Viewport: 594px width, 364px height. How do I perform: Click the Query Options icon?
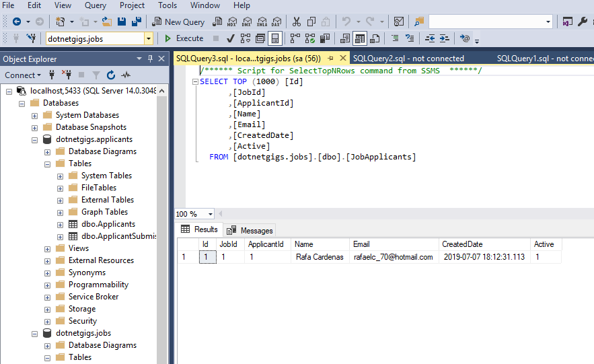pyautogui.click(x=260, y=38)
